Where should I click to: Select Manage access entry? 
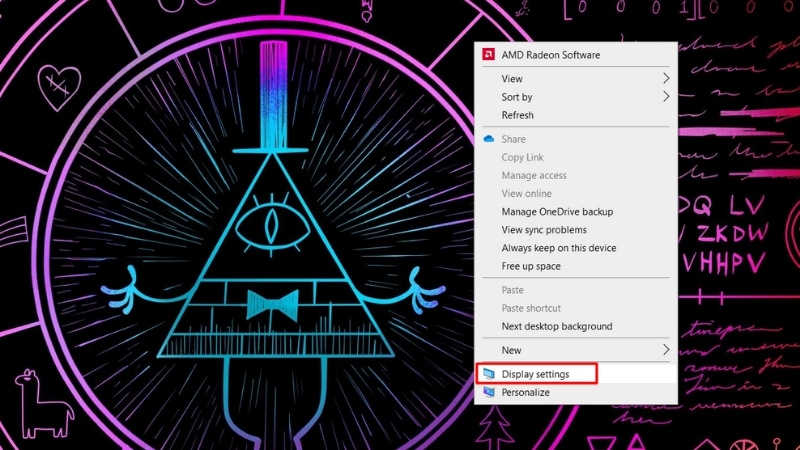pyautogui.click(x=576, y=175)
